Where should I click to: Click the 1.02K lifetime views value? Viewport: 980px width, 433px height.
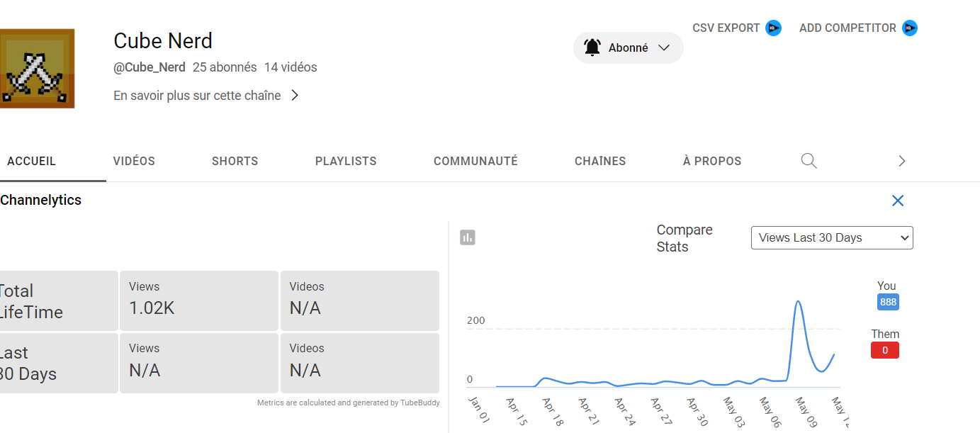(152, 308)
